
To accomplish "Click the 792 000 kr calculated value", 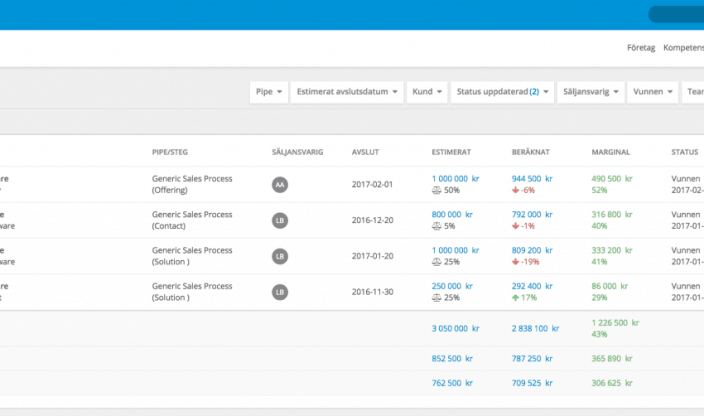I will [534, 213].
